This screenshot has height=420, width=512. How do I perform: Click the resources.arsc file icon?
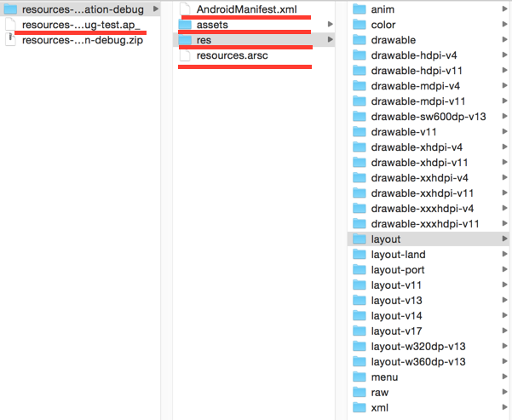(x=185, y=55)
